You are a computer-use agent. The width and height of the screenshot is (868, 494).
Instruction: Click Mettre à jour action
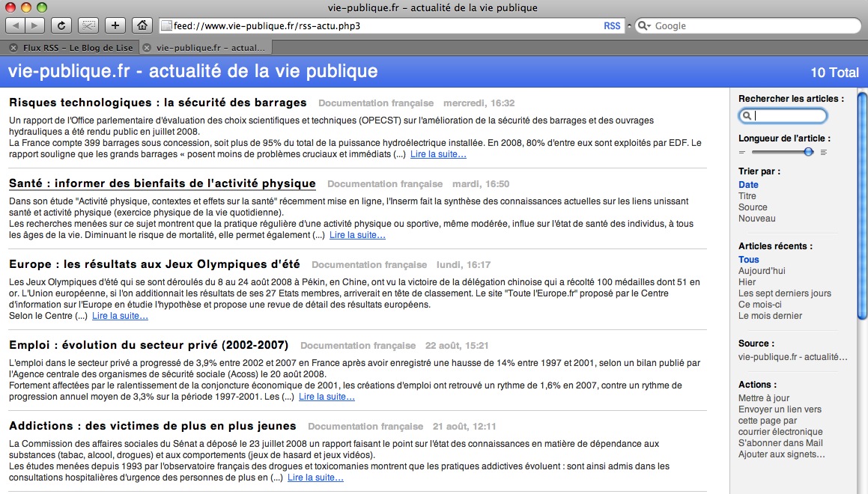763,398
